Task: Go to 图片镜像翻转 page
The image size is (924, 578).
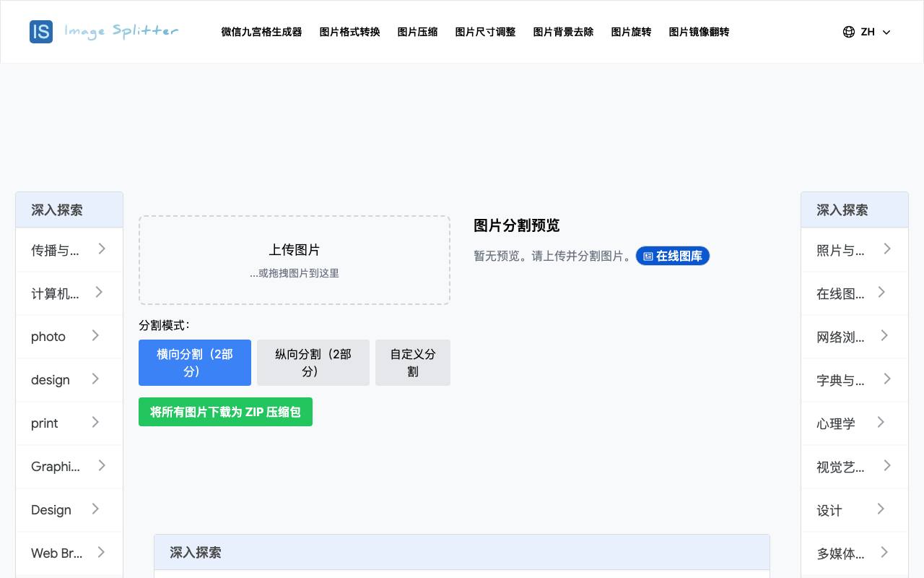Action: click(x=699, y=32)
